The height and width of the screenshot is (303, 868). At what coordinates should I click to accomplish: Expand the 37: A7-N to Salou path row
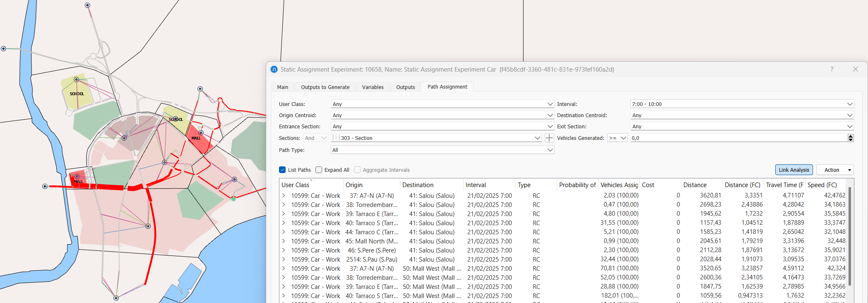pos(284,196)
